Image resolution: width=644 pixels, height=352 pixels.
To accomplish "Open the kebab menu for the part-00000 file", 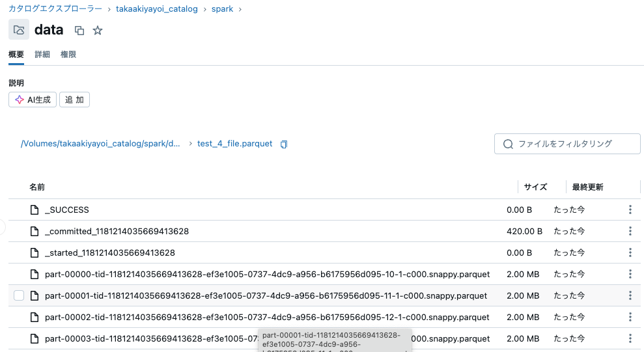I will [x=630, y=274].
